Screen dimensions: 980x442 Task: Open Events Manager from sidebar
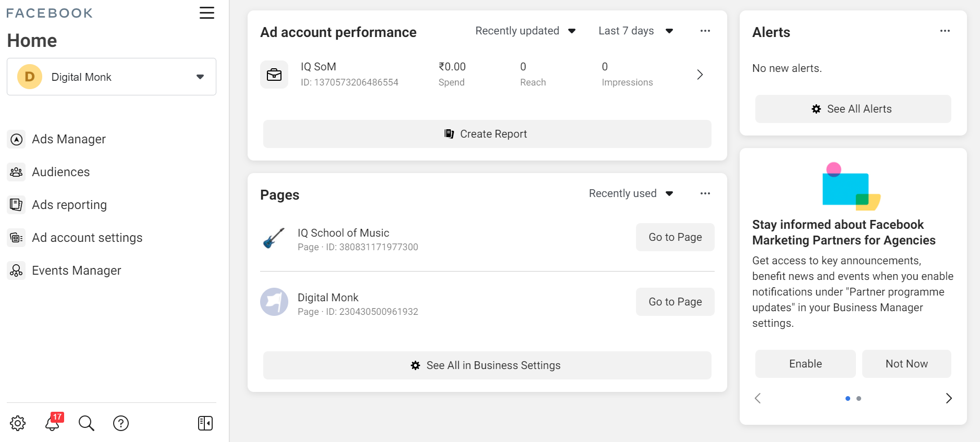click(77, 271)
